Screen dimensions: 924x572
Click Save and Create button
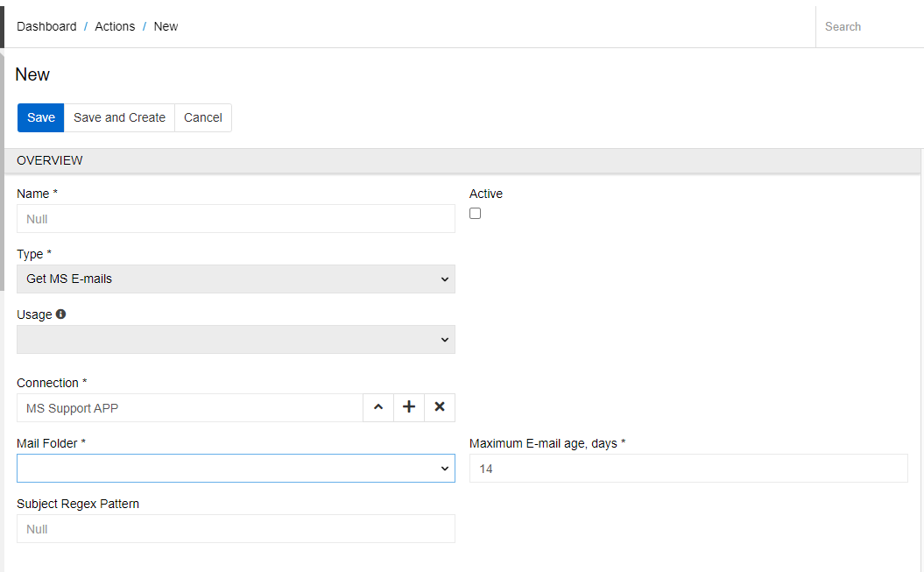click(x=119, y=117)
